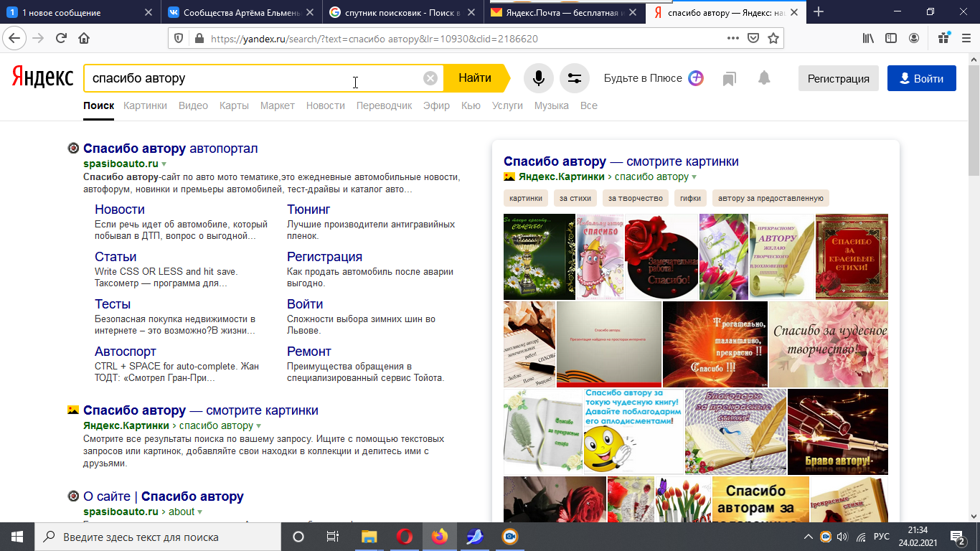Click the Yandex logo
The width and height of the screenshot is (980, 551).
point(42,78)
